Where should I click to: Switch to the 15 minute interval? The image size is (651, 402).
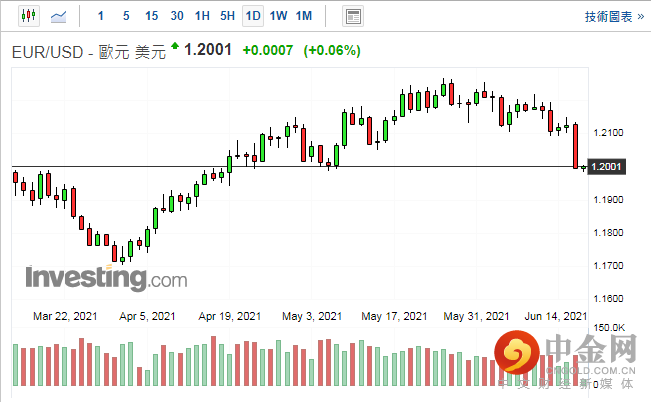pos(151,16)
